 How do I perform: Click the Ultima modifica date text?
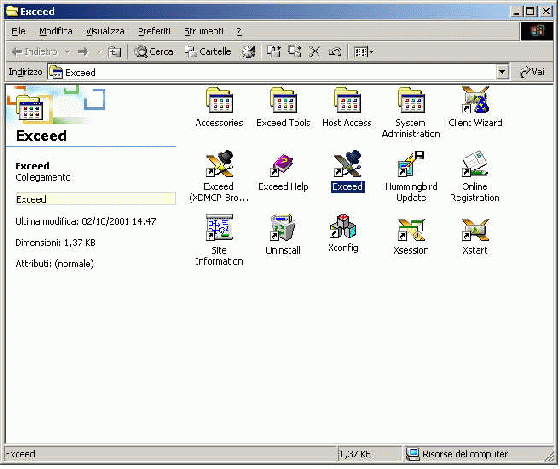tap(86, 221)
